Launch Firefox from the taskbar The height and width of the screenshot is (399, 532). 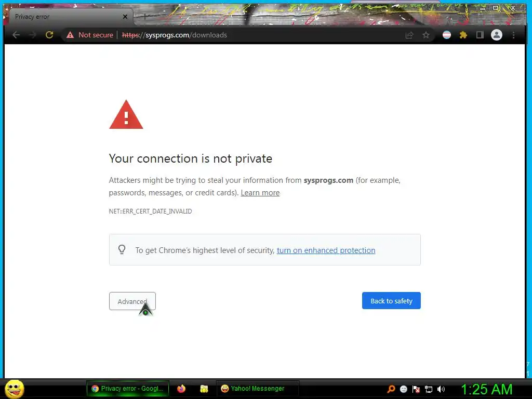(x=181, y=389)
